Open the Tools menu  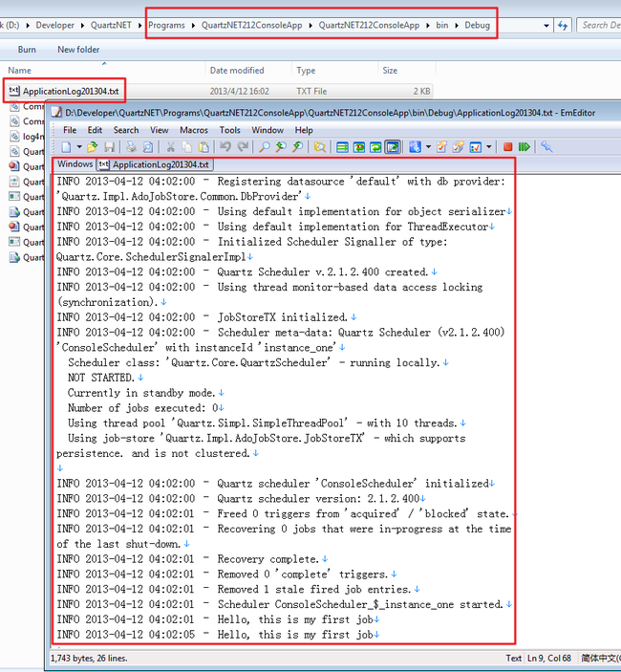pos(230,130)
